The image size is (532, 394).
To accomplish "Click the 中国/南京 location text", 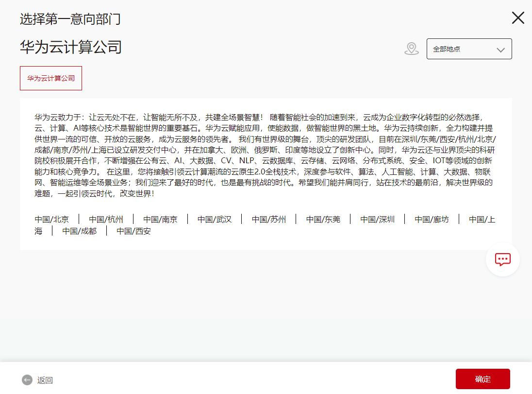I will click(x=160, y=220).
